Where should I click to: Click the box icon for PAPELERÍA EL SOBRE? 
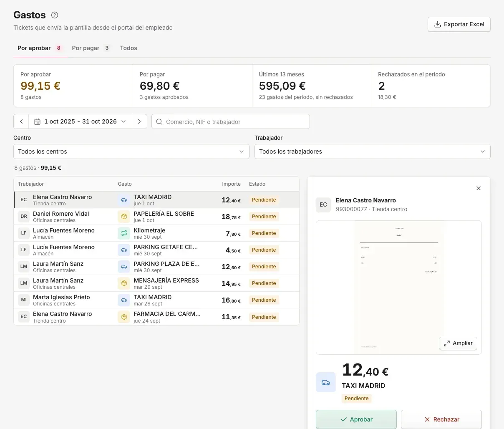point(124,217)
